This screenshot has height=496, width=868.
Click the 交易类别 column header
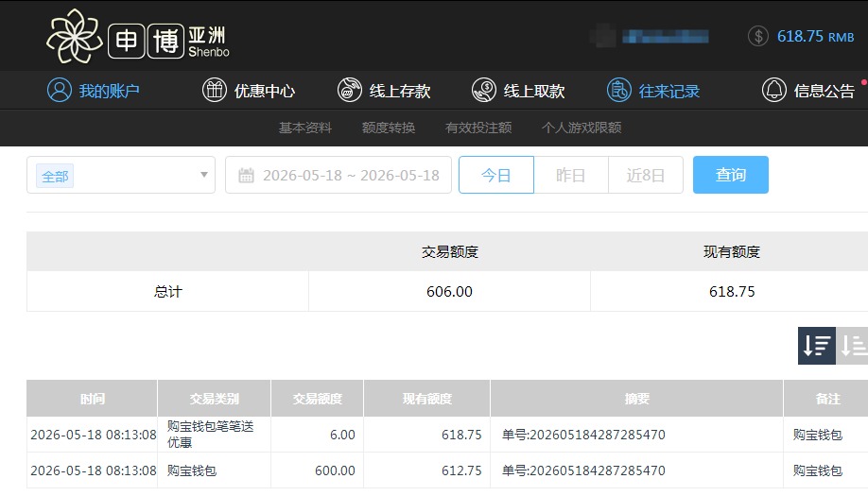(x=215, y=398)
